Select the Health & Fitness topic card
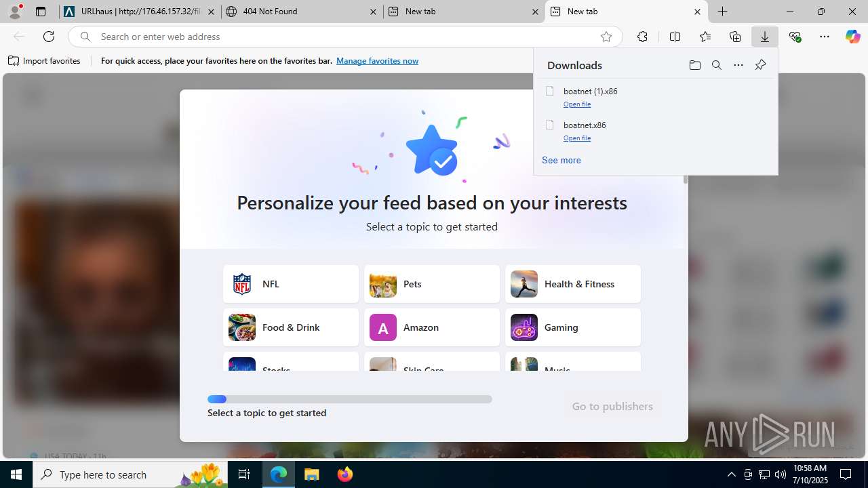868x488 pixels. [573, 284]
